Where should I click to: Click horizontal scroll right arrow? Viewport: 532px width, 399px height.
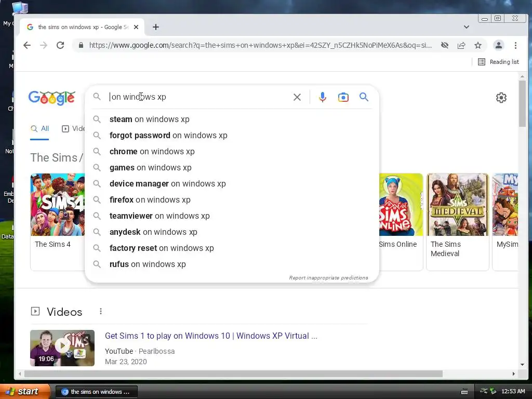point(514,374)
